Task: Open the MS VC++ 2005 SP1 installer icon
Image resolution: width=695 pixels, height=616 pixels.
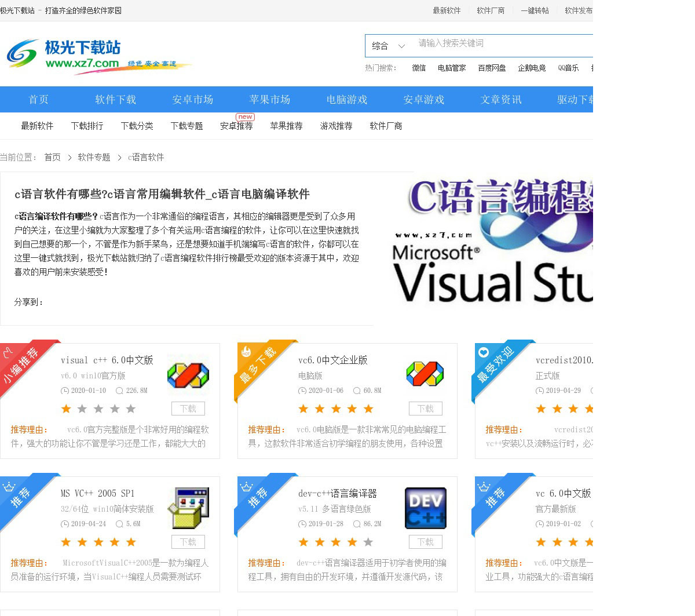Action: [188, 508]
